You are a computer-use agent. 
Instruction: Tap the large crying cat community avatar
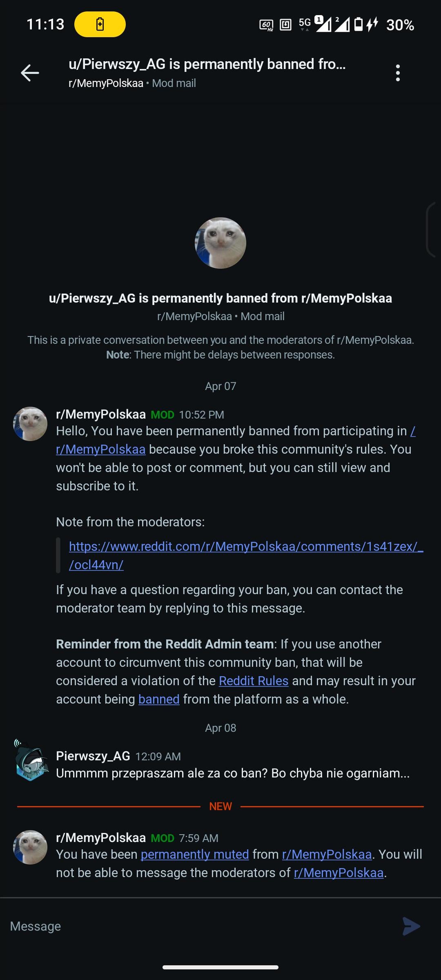point(220,243)
